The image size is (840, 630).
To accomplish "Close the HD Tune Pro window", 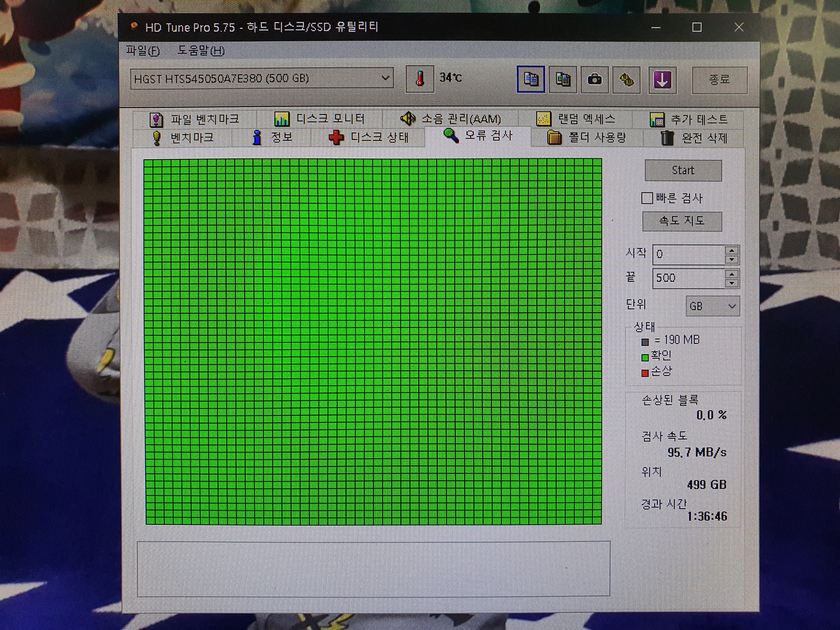I will tap(739, 27).
